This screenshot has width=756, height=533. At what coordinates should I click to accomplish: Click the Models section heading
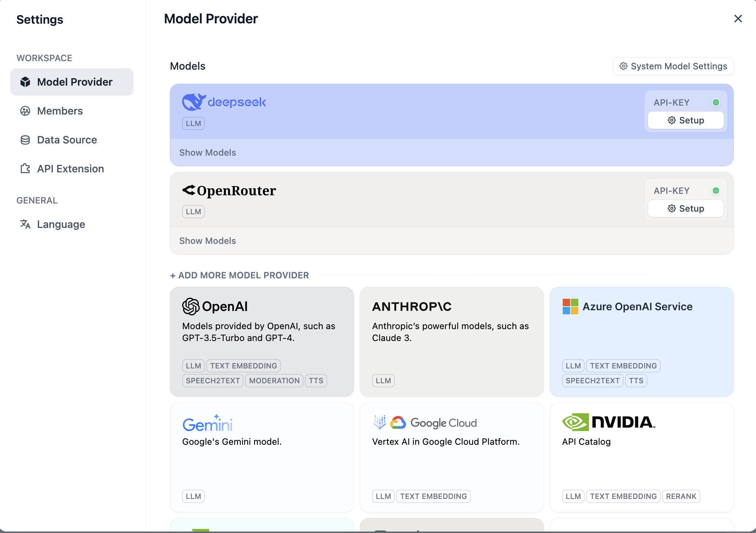coord(188,66)
